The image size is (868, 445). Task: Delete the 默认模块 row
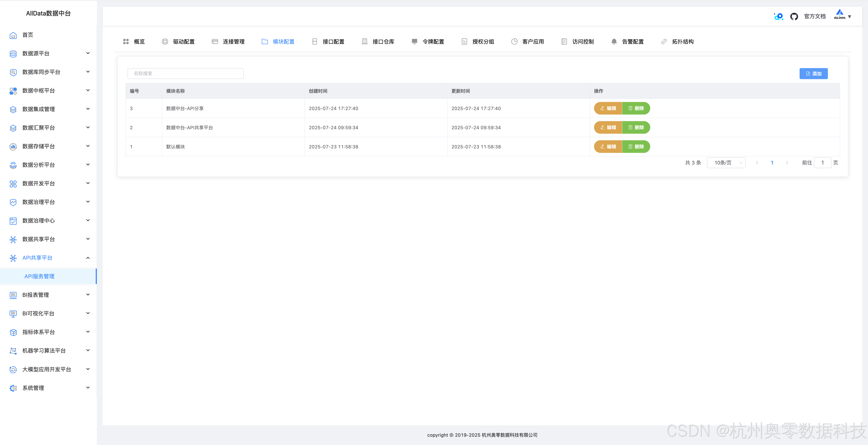[x=636, y=147]
